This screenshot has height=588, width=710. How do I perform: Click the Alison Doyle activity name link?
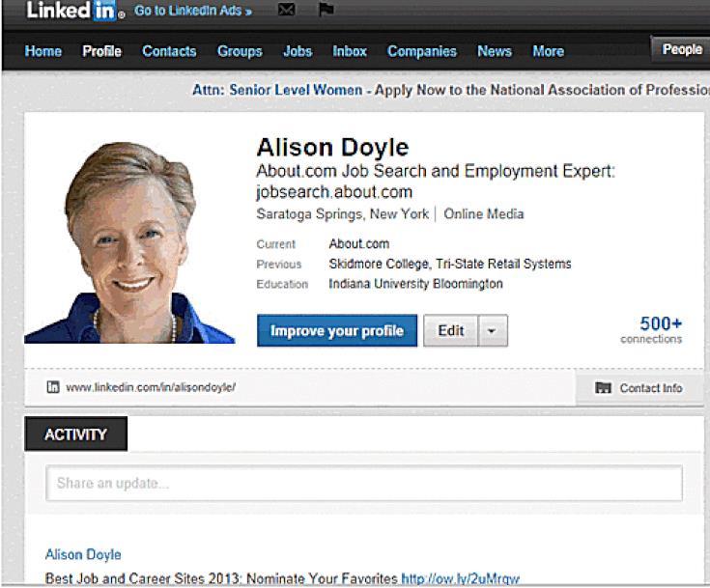(x=83, y=554)
